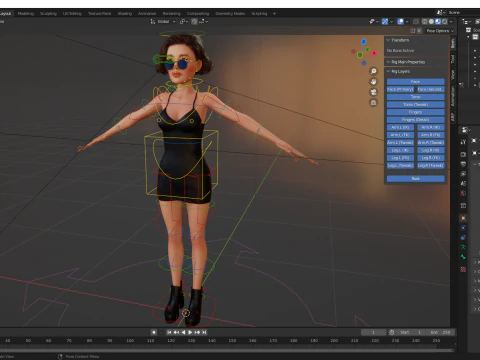The image size is (480, 360).
Task: Click frame 200 on the timeline ruler
Action: pos(334,341)
